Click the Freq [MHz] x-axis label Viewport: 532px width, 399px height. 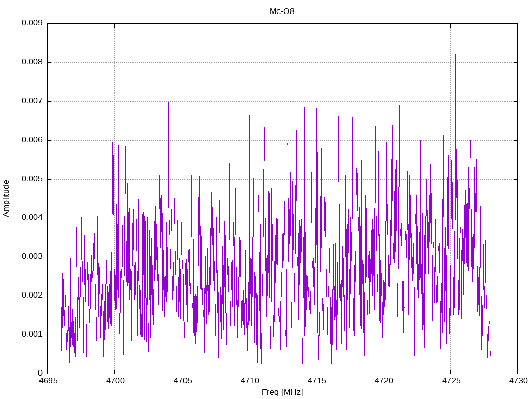click(x=282, y=392)
